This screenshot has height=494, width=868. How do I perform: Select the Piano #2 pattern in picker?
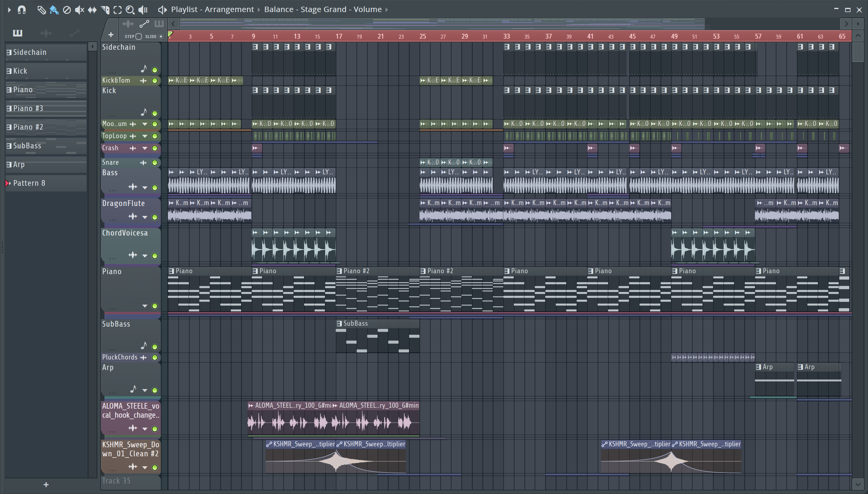(46, 127)
